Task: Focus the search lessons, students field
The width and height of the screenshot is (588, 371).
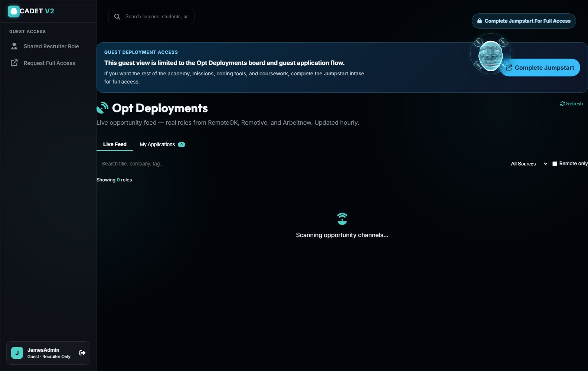Action: [151, 17]
